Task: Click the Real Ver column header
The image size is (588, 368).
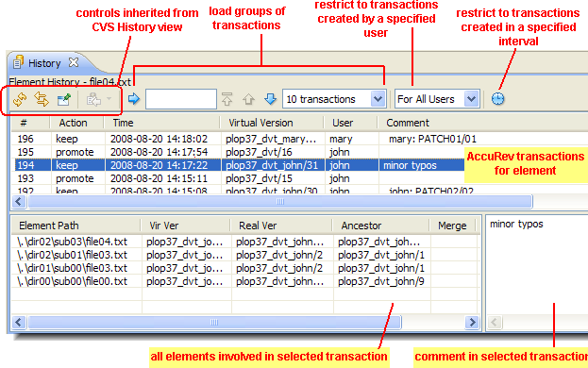Action: (x=281, y=226)
